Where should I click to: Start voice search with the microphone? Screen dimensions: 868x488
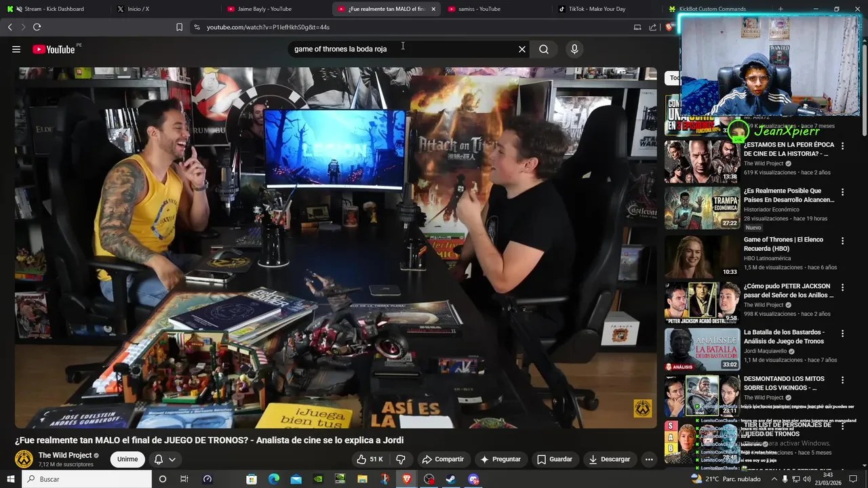click(574, 49)
